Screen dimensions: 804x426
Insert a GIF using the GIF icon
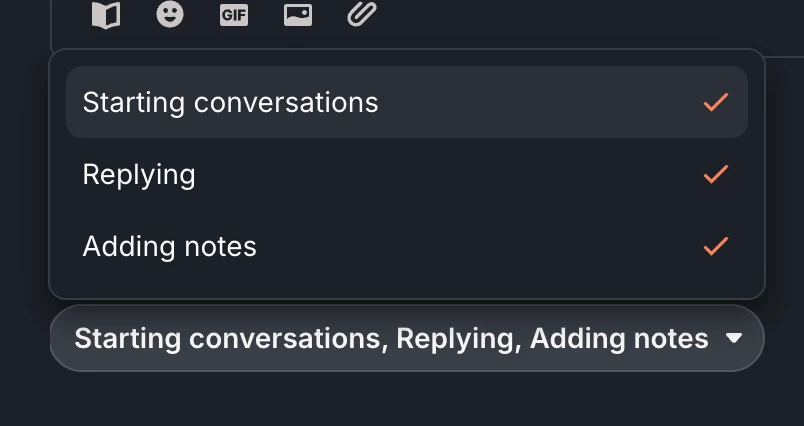point(234,15)
